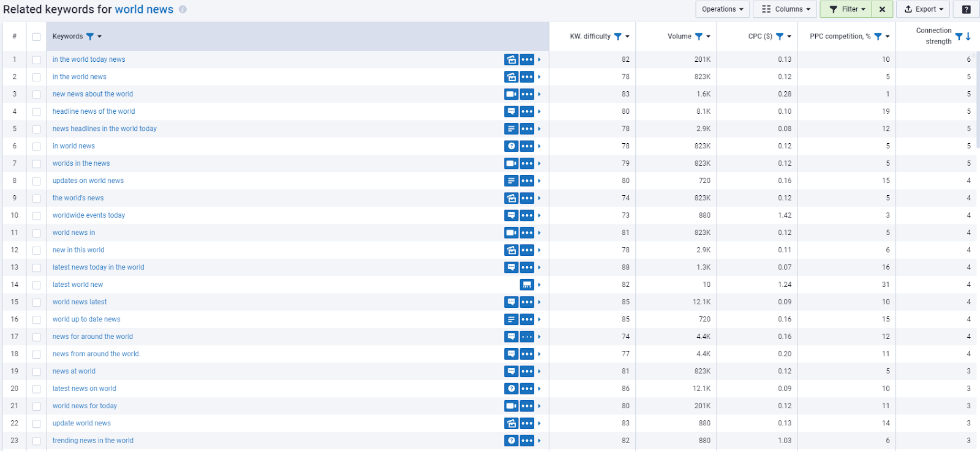Image resolution: width=980 pixels, height=451 pixels.
Task: Click the lines icon for 'updates on world news'
Action: point(511,181)
